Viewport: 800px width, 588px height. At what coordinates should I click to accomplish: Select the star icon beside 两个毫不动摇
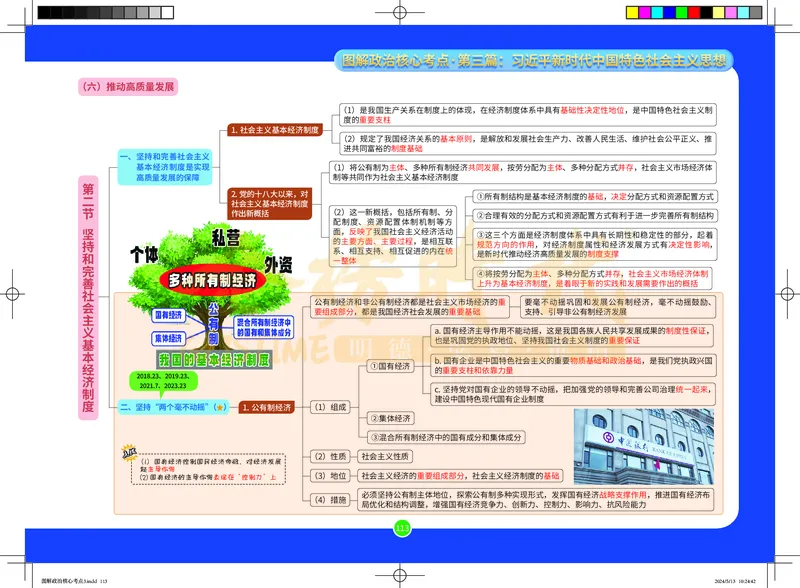pyautogui.click(x=220, y=407)
